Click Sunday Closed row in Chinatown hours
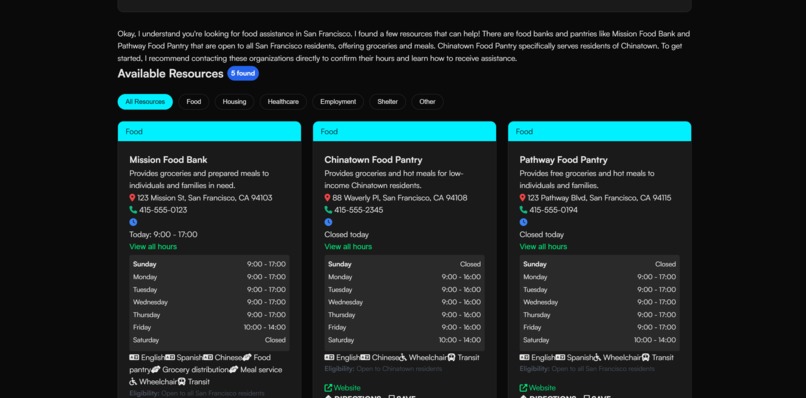 (405, 264)
